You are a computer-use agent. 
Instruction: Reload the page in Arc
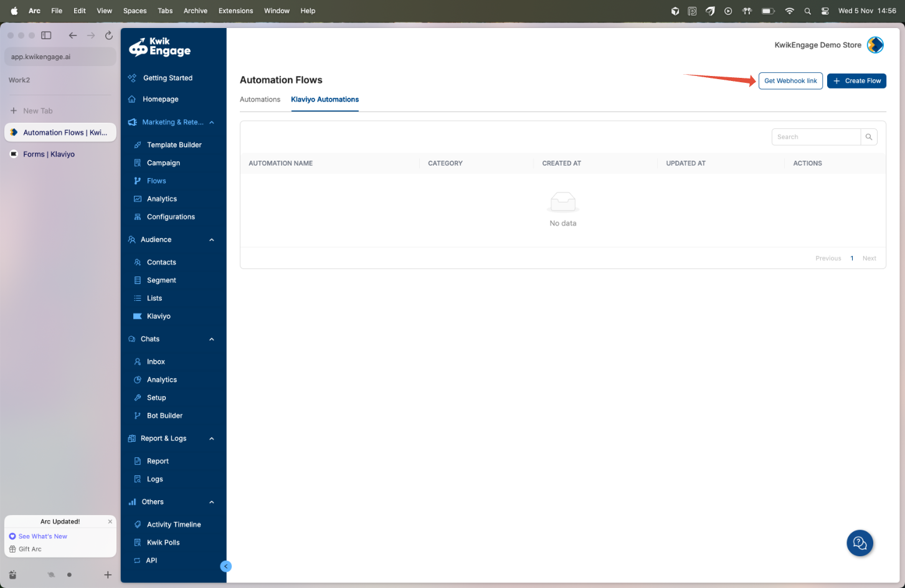pos(109,36)
